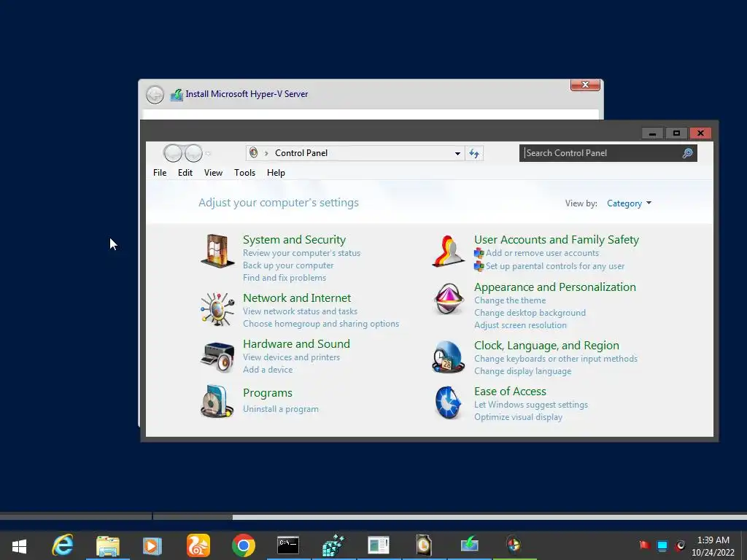Viewport: 747px width, 560px height.
Task: Click the Network and Internet globe icon
Action: point(217,309)
